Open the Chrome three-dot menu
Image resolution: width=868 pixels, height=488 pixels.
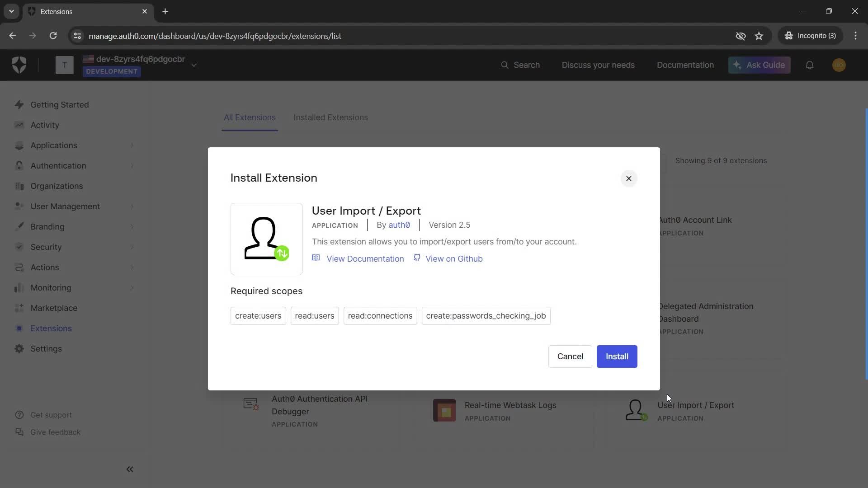pyautogui.click(x=855, y=36)
